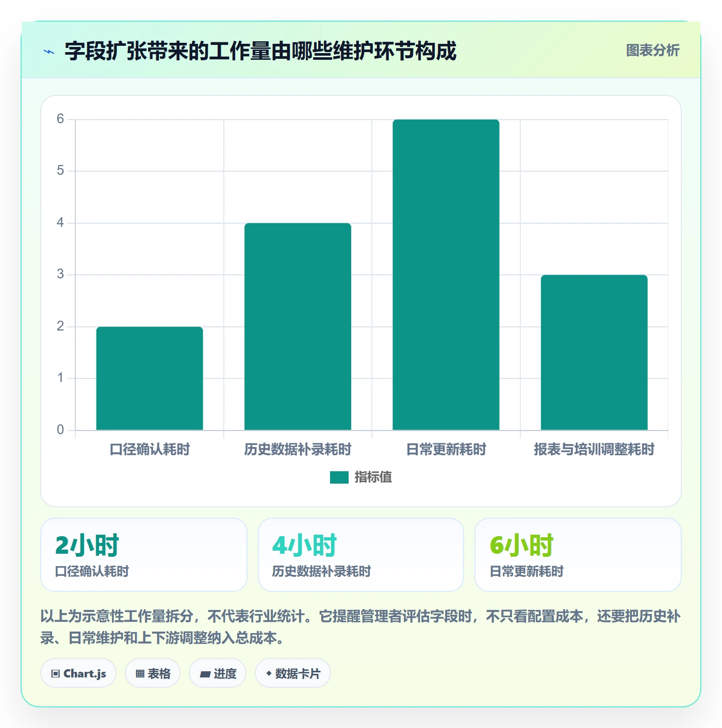
Task: Click the 报表与培训调整耗时 bar in the chart
Action: click(x=594, y=353)
